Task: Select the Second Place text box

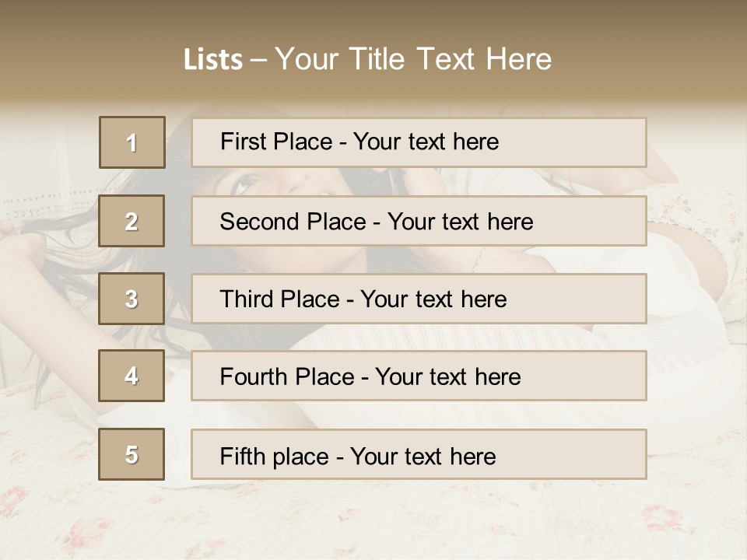Action: pyautogui.click(x=419, y=221)
